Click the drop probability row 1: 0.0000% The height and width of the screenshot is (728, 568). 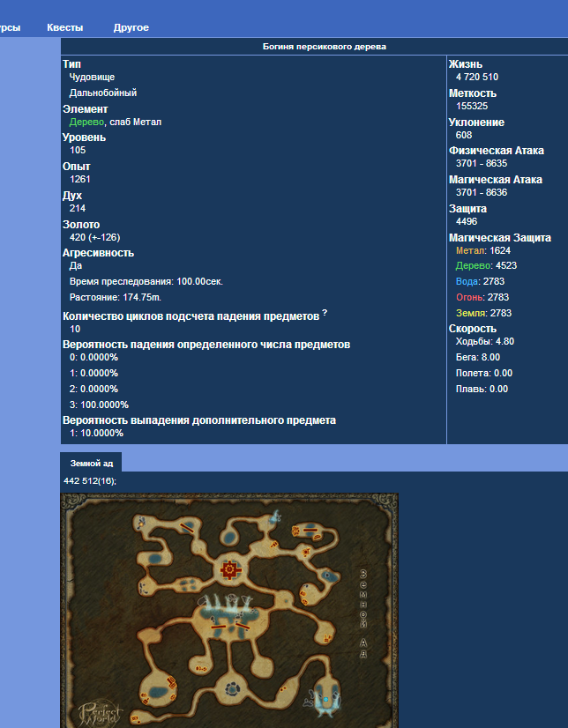(93, 374)
